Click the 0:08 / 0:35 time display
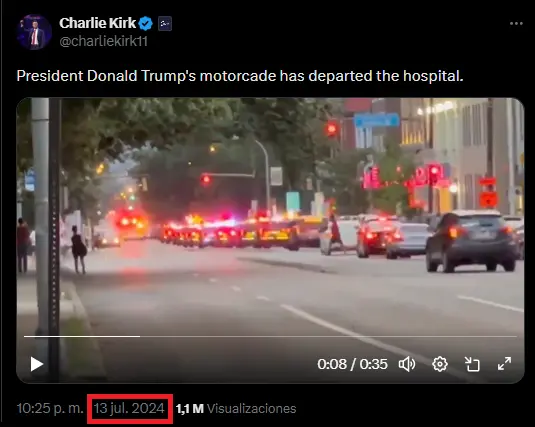This screenshot has height=427, width=535. 352,364
